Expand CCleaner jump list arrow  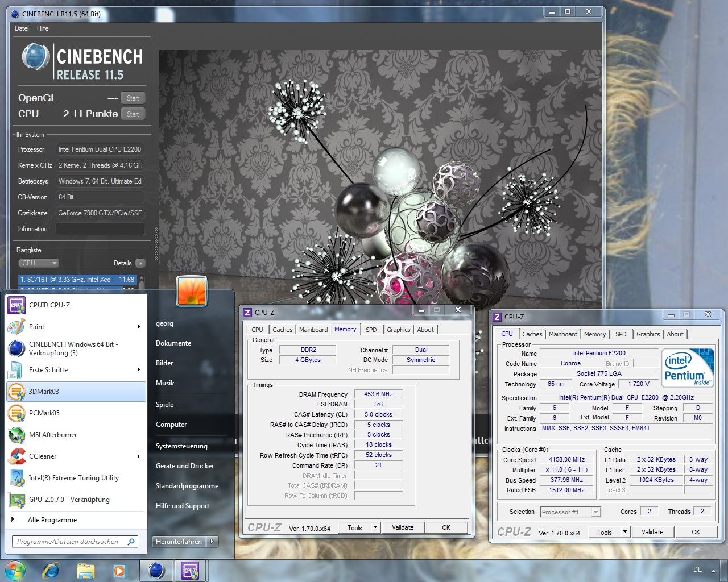pyautogui.click(x=138, y=456)
